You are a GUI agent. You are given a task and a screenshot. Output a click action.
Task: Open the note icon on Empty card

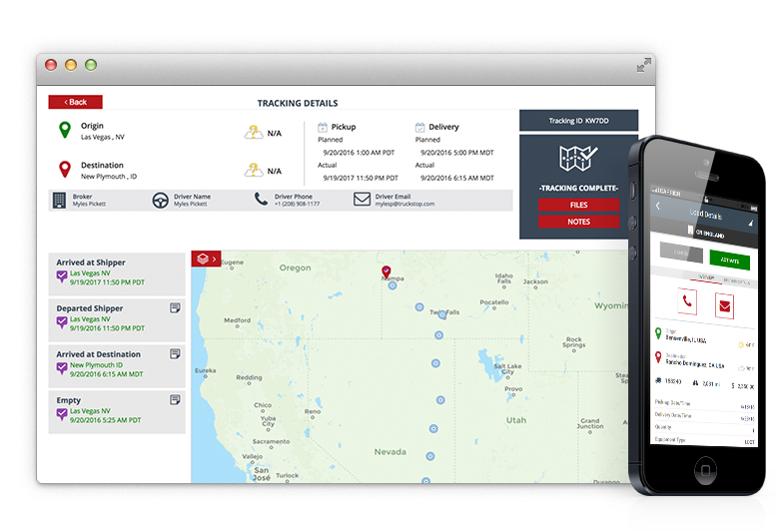coord(175,399)
